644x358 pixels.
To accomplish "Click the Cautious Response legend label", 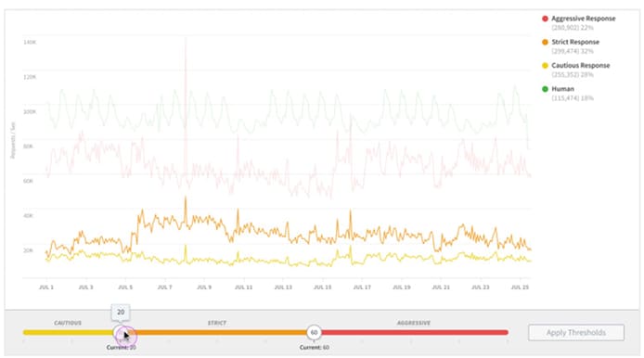I will [580, 65].
